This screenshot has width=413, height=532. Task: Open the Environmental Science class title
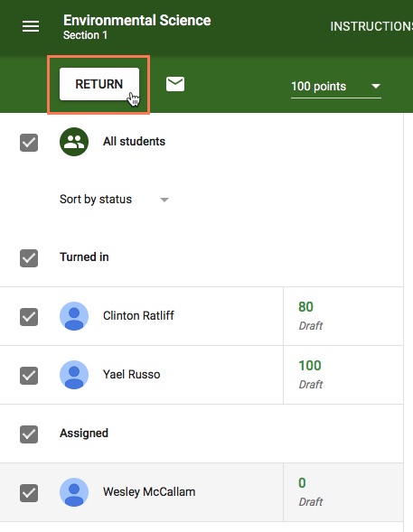136,21
